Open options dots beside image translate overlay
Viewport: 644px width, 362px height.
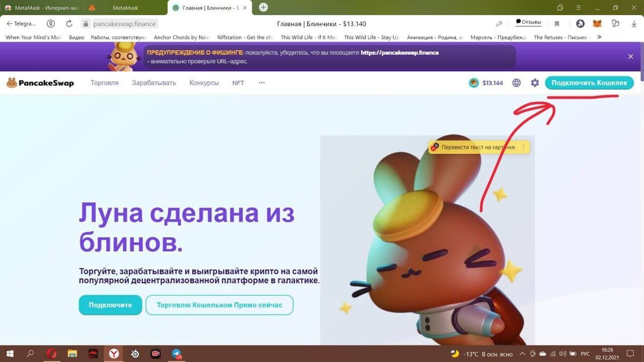524,147
